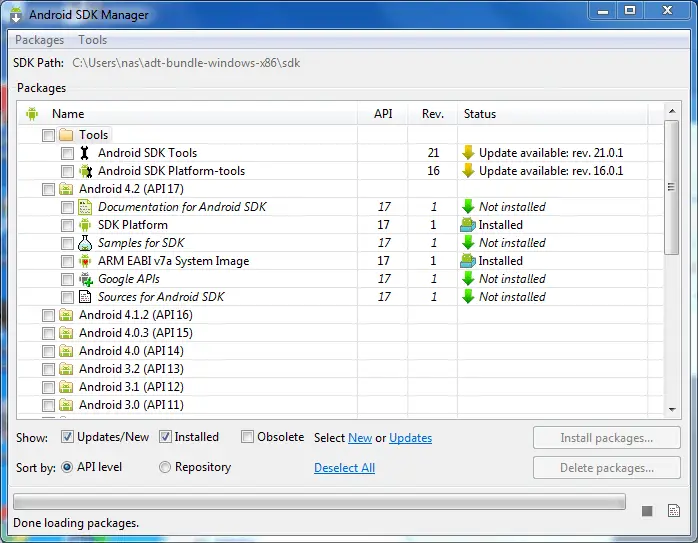Select the Repository sort radio button
698x543 pixels.
coord(165,467)
